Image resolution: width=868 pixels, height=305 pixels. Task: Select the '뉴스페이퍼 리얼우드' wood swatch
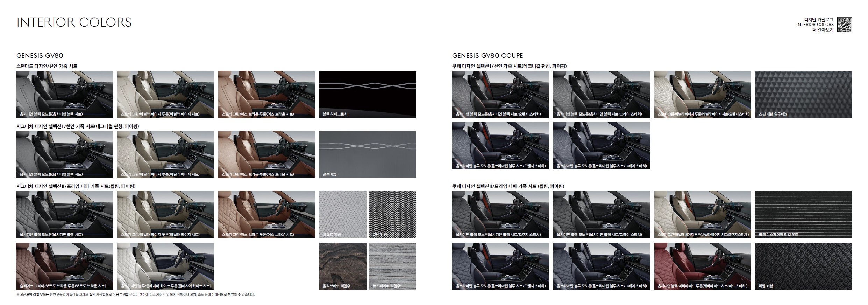pos(392,266)
